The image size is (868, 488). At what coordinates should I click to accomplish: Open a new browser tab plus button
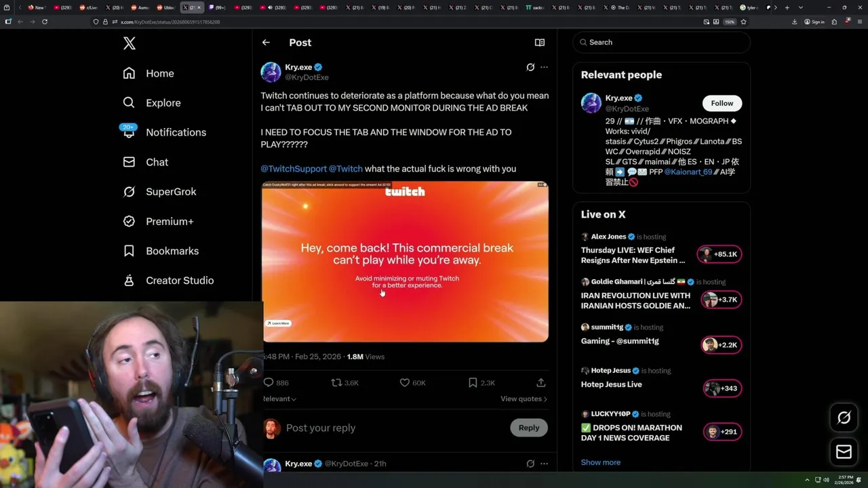click(x=787, y=7)
